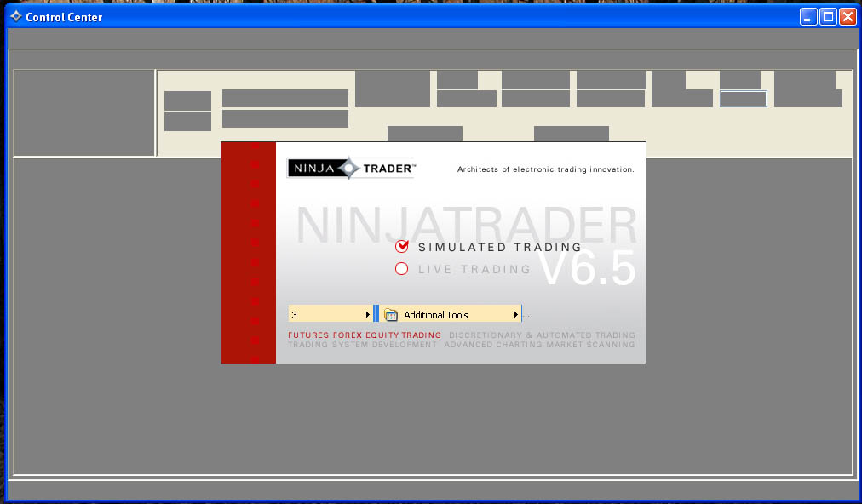Click 'FUTURES FOREX EQUITY TRADING' red text
This screenshot has width=862, height=504.
point(365,335)
